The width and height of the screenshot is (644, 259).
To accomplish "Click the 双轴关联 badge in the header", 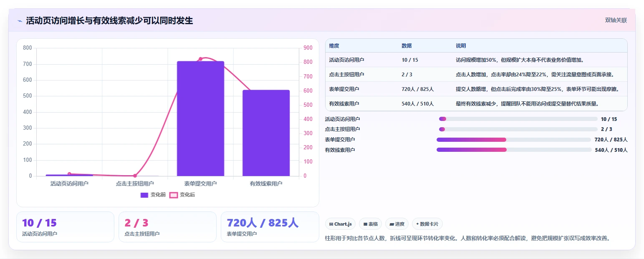I will [616, 20].
